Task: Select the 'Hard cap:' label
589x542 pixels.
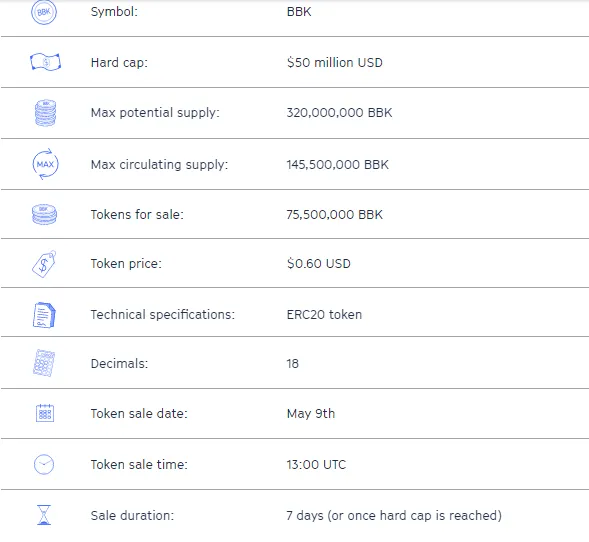Action: 119,62
